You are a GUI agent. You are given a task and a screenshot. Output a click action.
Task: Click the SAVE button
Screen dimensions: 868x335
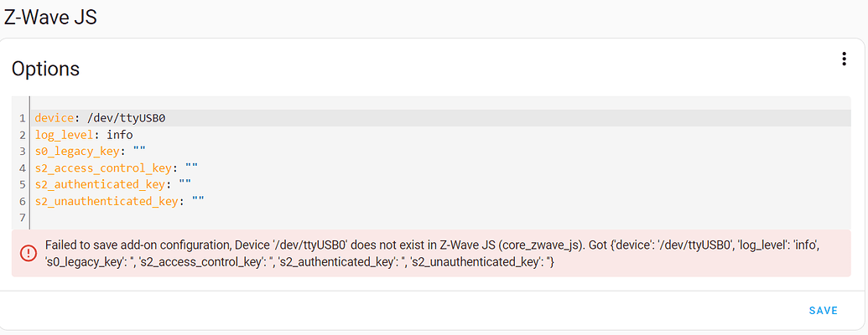pyautogui.click(x=824, y=311)
